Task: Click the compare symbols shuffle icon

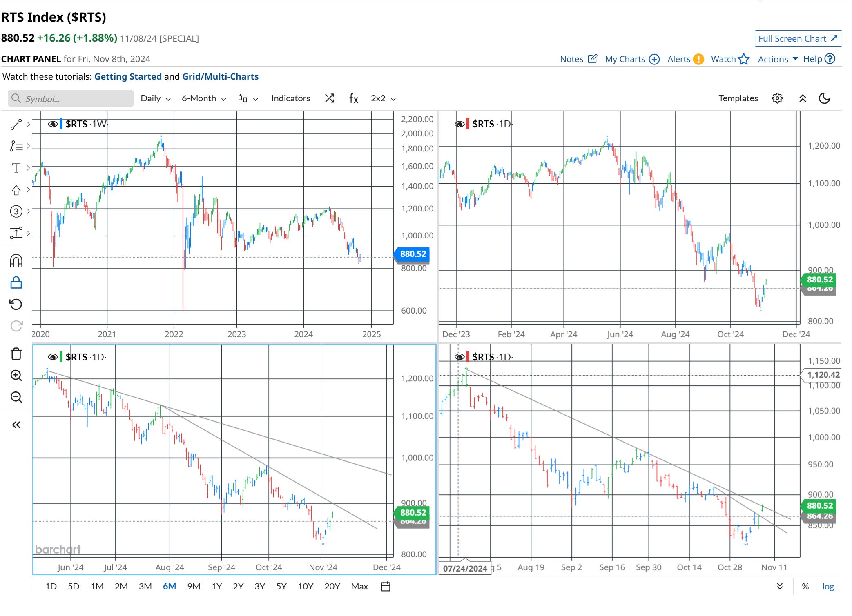Action: [x=329, y=98]
